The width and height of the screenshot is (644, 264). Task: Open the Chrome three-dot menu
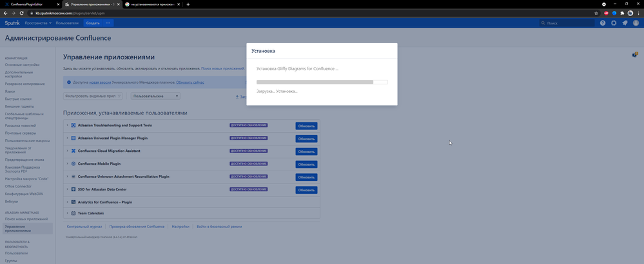click(x=638, y=13)
